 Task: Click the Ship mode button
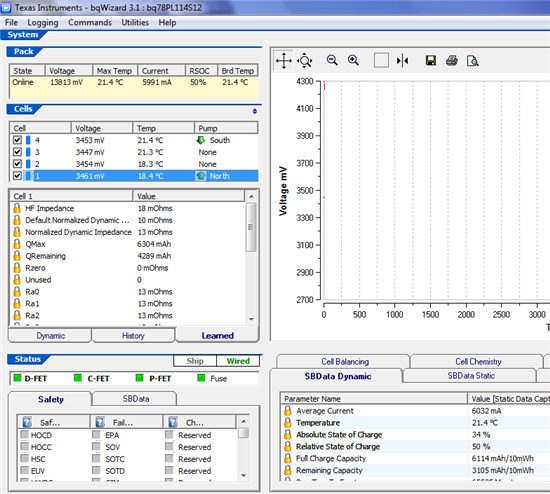195,361
